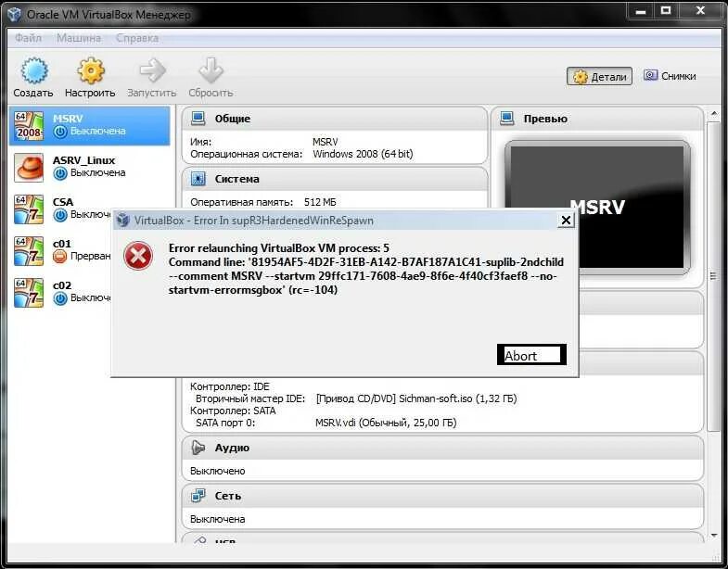Click the 'MSRV.vdi' SATA disk entry
Image resolution: width=728 pixels, height=569 pixels.
[386, 423]
